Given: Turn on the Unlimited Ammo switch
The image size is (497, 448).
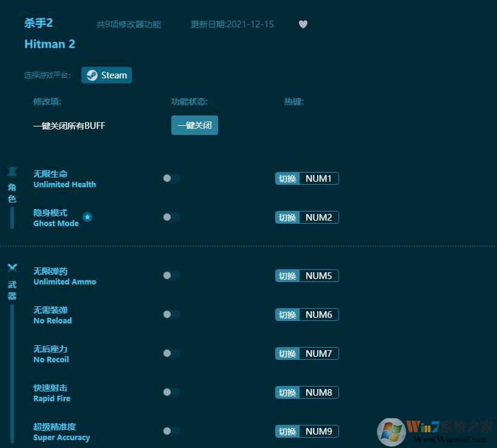Looking at the screenshot, I should tap(171, 275).
